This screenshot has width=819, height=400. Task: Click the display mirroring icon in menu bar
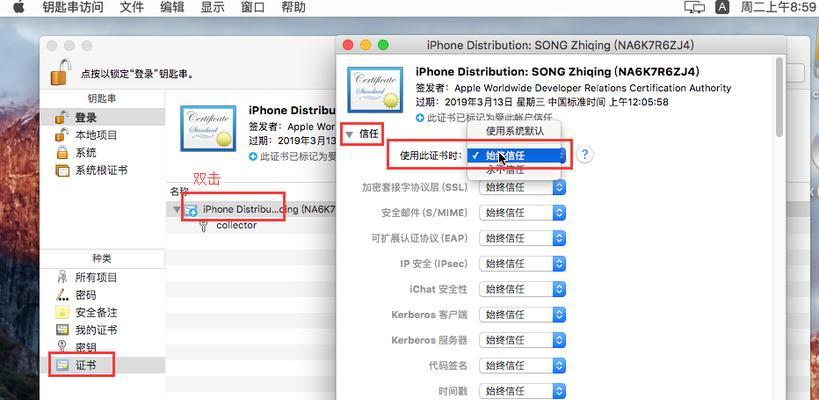pos(694,7)
